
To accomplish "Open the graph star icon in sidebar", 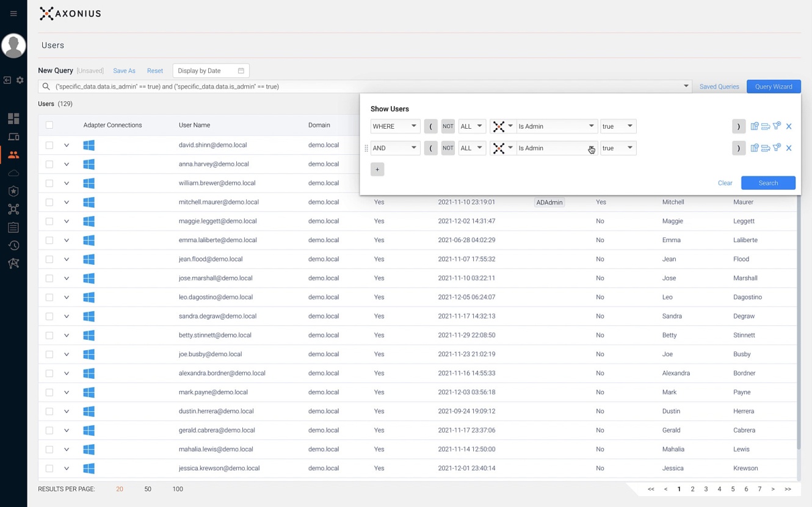I will coord(13,264).
